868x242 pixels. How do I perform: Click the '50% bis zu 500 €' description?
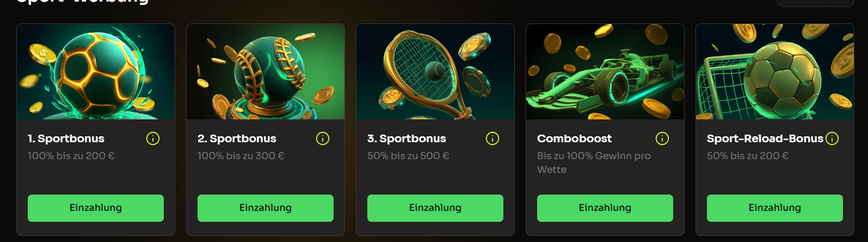pyautogui.click(x=408, y=156)
